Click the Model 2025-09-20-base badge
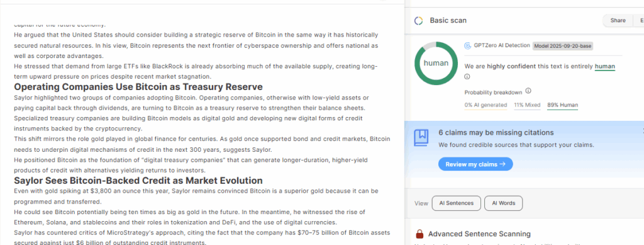The height and width of the screenshot is (245, 644). pyautogui.click(x=563, y=46)
